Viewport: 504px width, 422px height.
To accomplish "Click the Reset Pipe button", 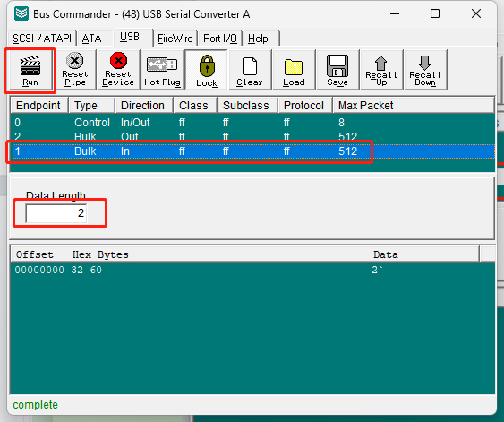I will [x=75, y=70].
